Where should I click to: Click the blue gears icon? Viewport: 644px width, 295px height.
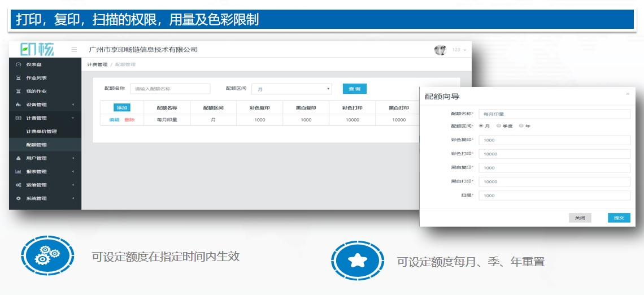47,256
